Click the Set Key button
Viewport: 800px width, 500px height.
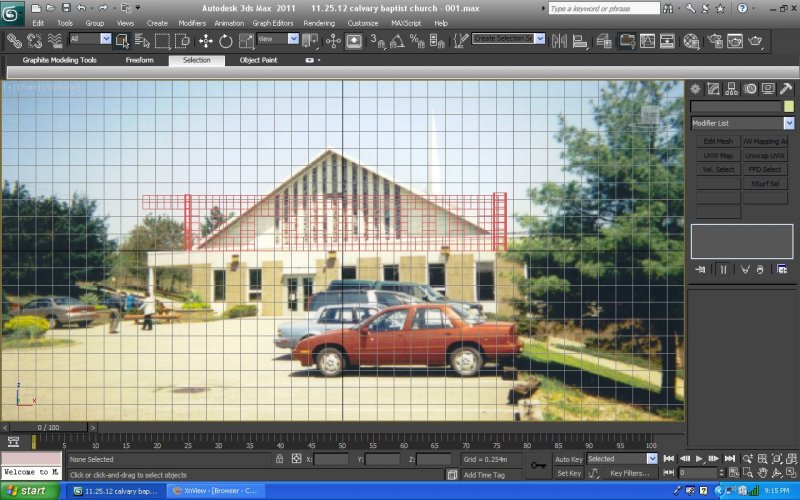click(x=569, y=473)
